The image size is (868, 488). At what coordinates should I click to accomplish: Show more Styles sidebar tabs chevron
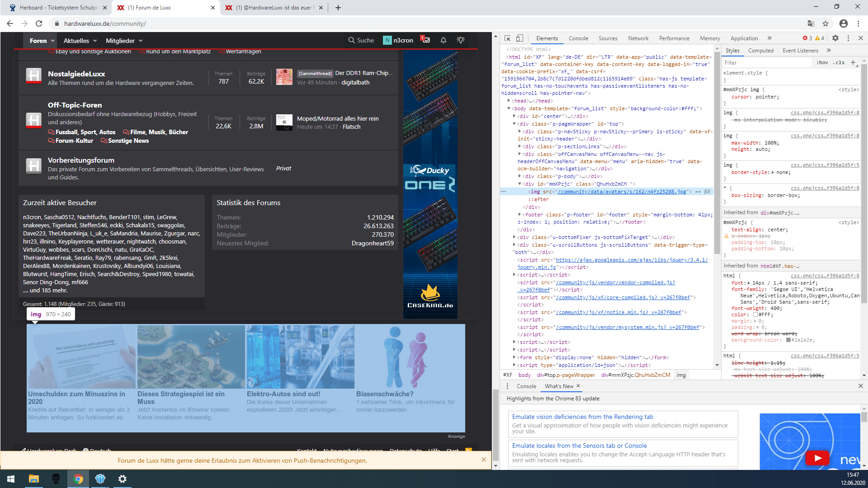pyautogui.click(x=829, y=51)
